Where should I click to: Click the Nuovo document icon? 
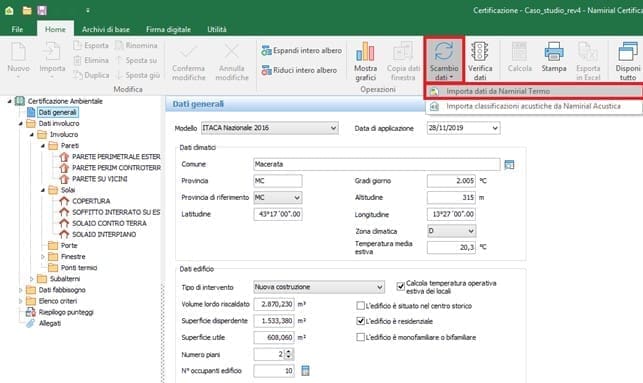point(18,53)
